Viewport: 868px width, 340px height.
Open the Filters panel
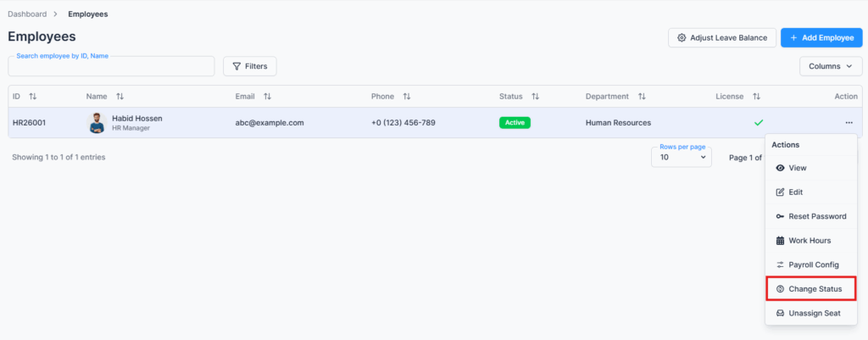pyautogui.click(x=249, y=66)
